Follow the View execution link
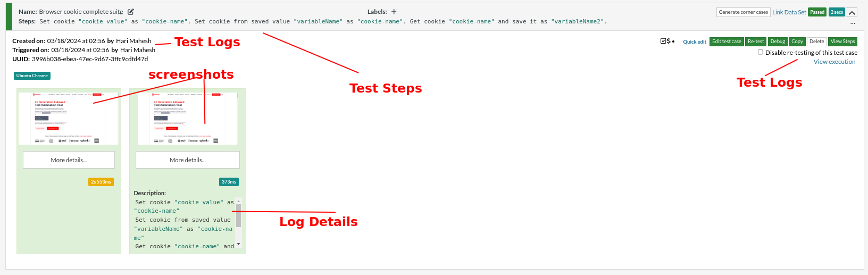 834,62
